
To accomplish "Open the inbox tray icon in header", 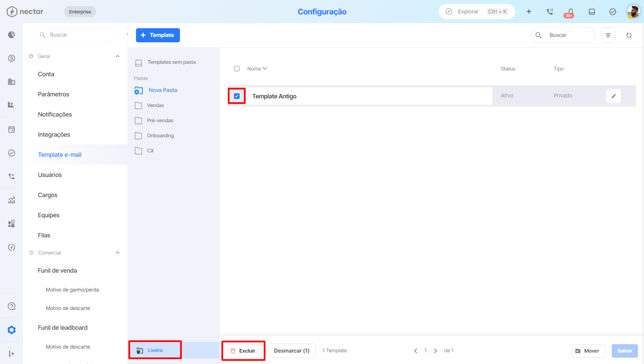I will [592, 12].
